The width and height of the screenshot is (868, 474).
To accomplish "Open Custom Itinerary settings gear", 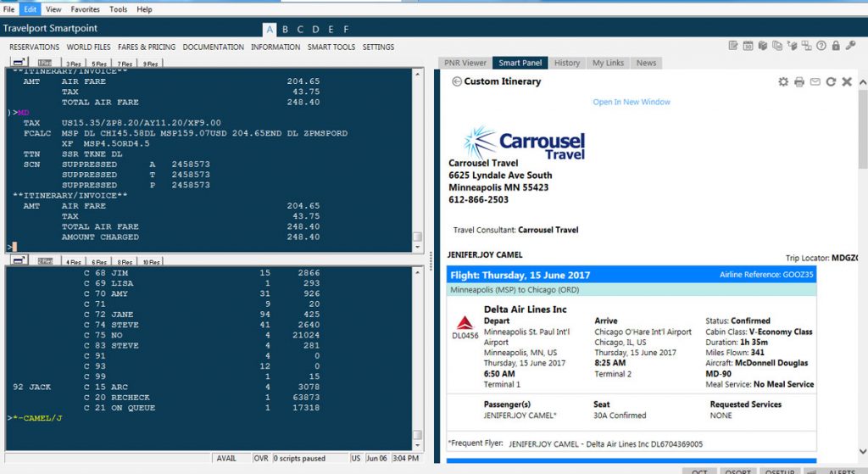I will tap(783, 82).
